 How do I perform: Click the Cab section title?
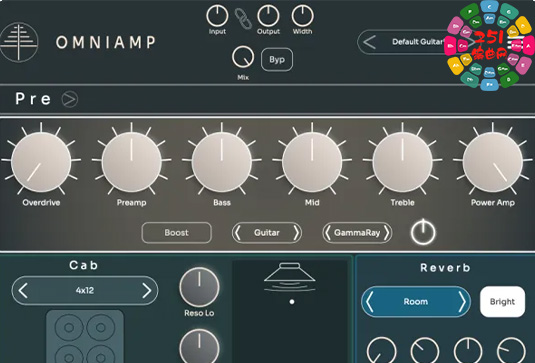84,265
